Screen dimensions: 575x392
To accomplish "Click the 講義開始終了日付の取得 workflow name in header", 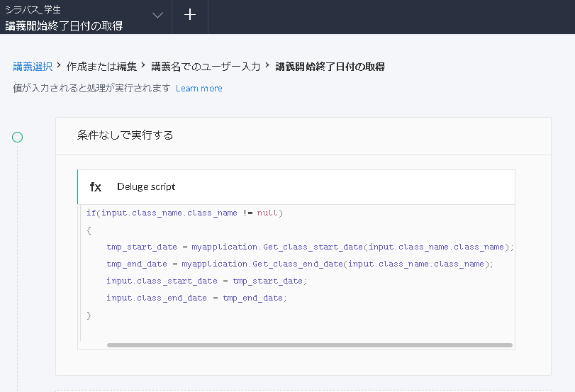I will coord(64,26).
